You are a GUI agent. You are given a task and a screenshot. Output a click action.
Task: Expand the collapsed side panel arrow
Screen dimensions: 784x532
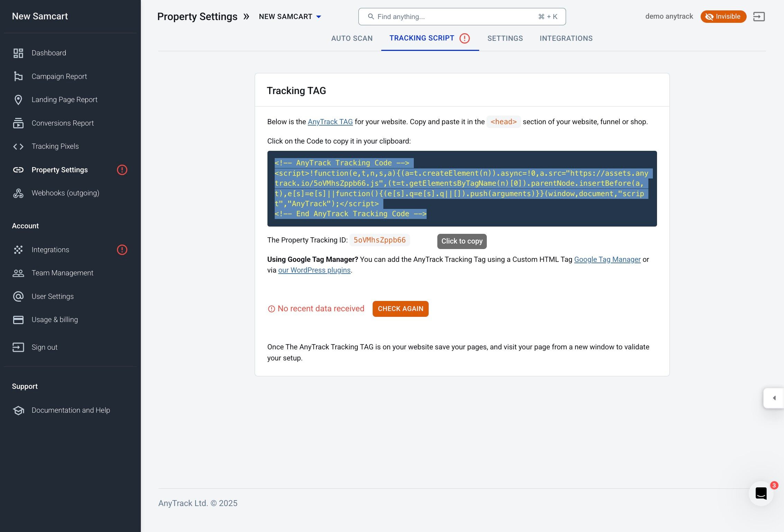pos(774,398)
